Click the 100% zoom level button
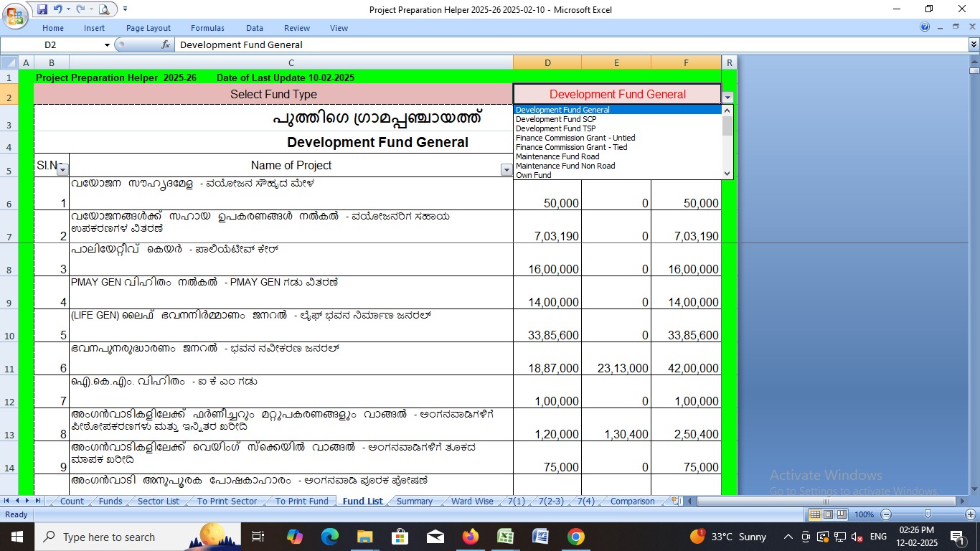 pos(864,514)
